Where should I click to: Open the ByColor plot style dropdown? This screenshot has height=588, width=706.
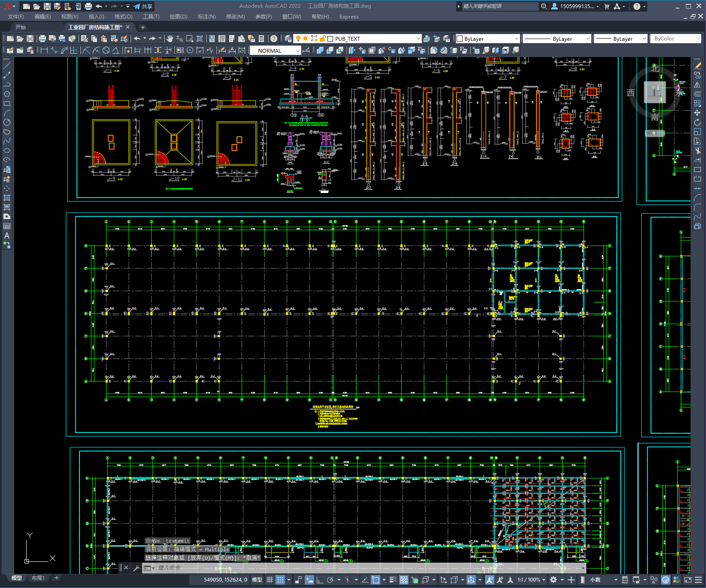pyautogui.click(x=698, y=39)
